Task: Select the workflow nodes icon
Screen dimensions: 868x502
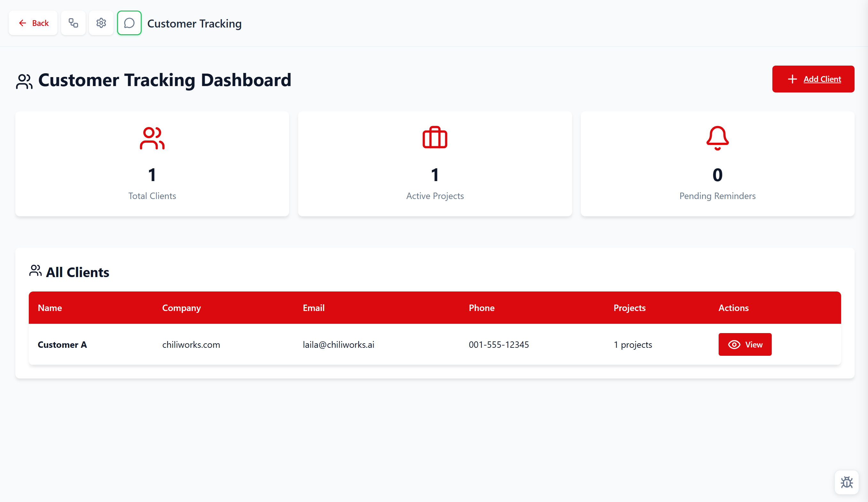Action: [x=73, y=23]
